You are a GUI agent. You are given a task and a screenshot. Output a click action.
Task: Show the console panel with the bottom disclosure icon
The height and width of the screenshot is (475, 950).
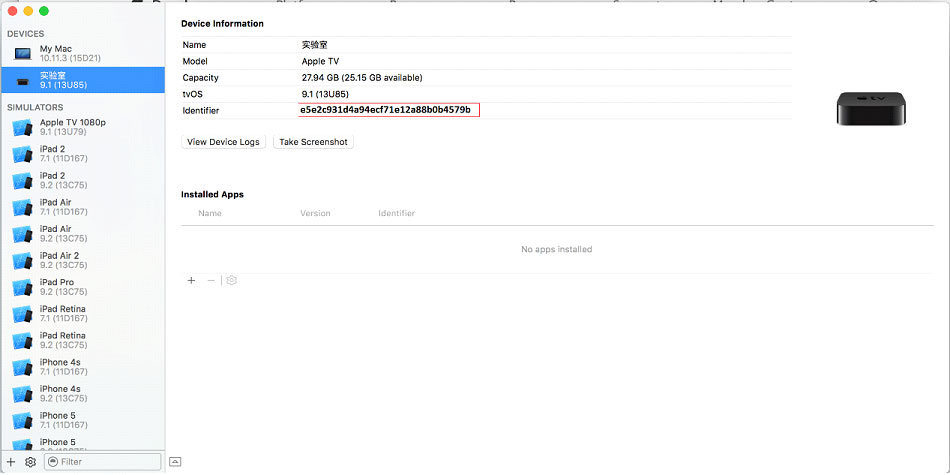(x=175, y=461)
